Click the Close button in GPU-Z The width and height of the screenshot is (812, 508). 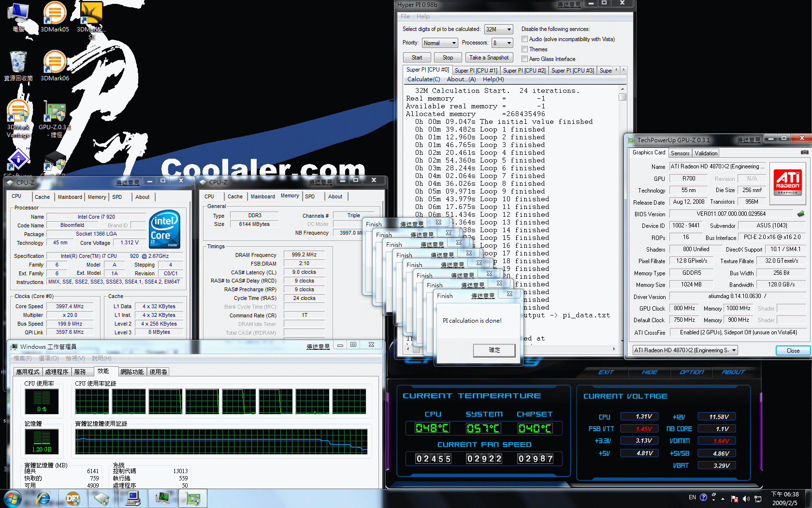pos(793,351)
